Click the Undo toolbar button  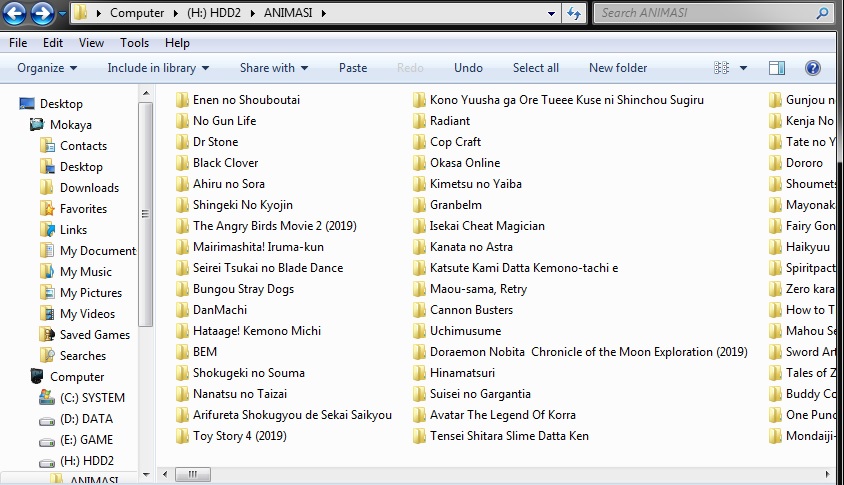468,68
